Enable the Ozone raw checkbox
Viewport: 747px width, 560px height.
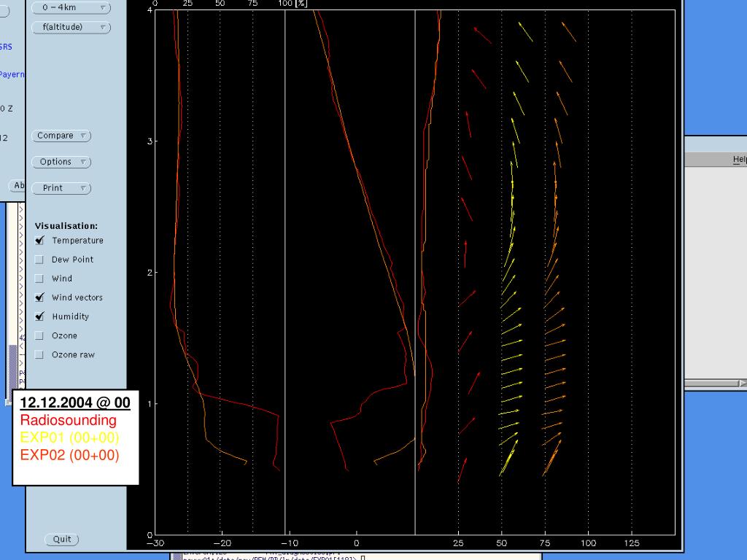coord(39,355)
